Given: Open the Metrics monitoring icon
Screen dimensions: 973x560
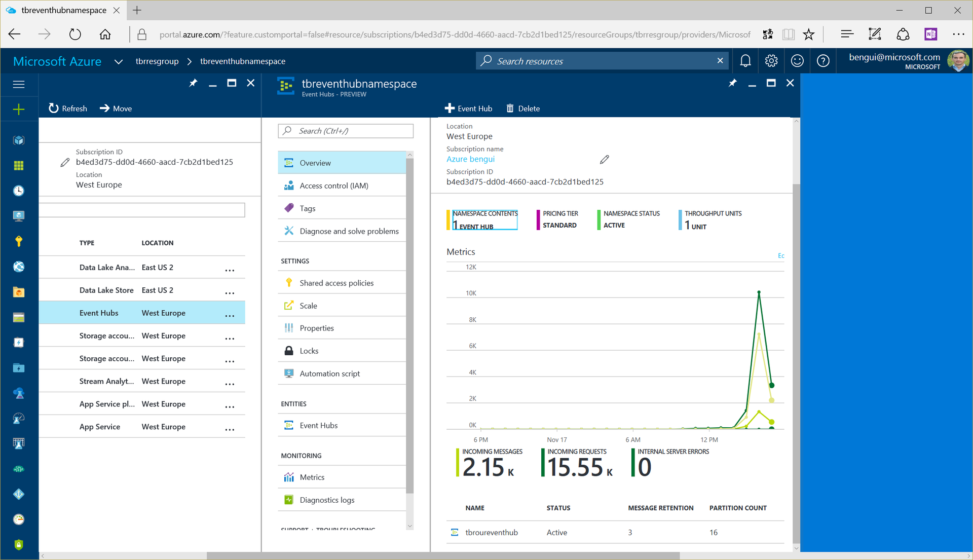Looking at the screenshot, I should 289,476.
